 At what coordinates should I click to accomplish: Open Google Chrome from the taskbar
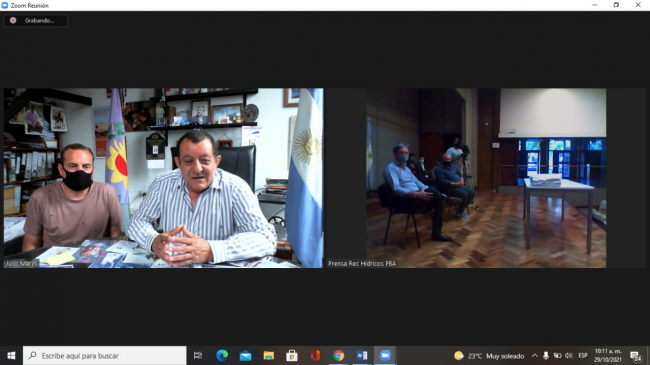339,355
